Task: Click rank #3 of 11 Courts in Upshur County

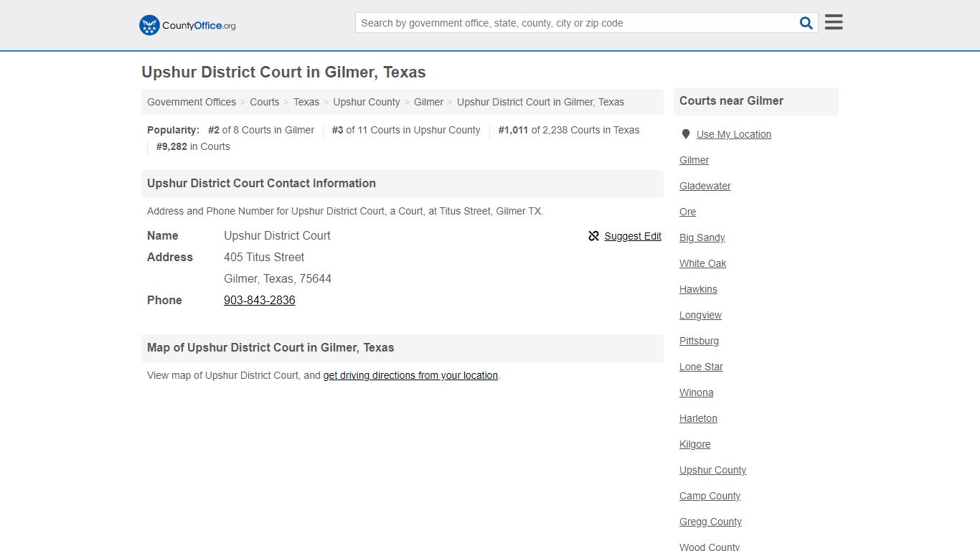Action: [406, 130]
